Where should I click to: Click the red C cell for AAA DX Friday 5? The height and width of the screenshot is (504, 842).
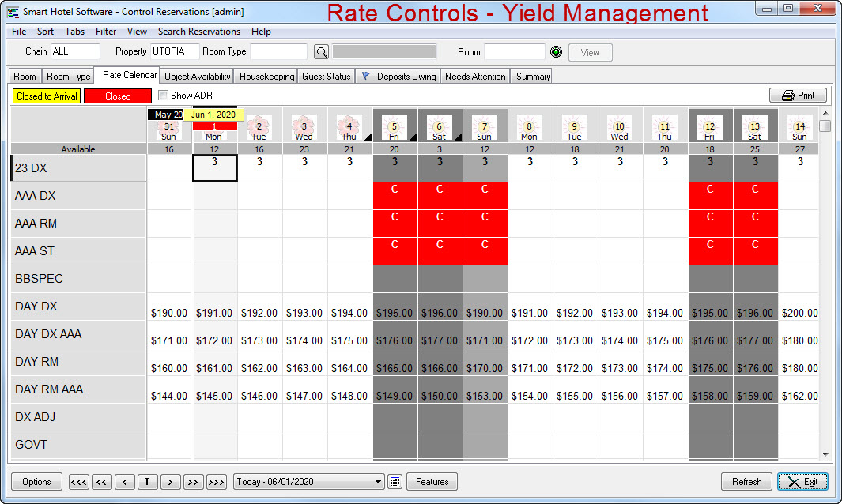coord(395,195)
